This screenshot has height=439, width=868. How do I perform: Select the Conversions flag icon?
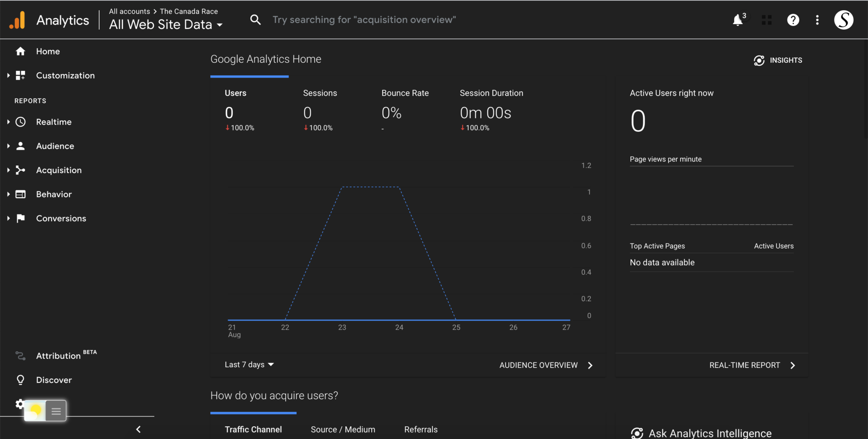point(20,218)
